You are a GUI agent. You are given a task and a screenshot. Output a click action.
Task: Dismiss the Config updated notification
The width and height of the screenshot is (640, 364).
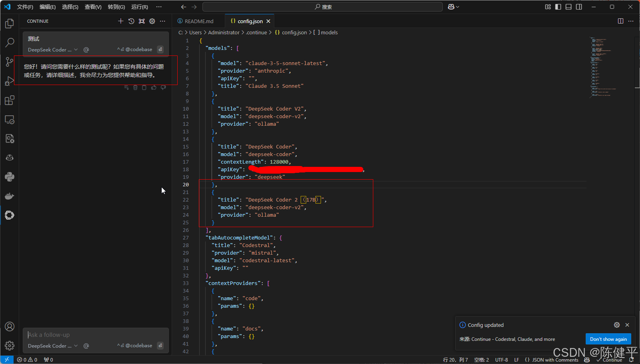coord(627,325)
